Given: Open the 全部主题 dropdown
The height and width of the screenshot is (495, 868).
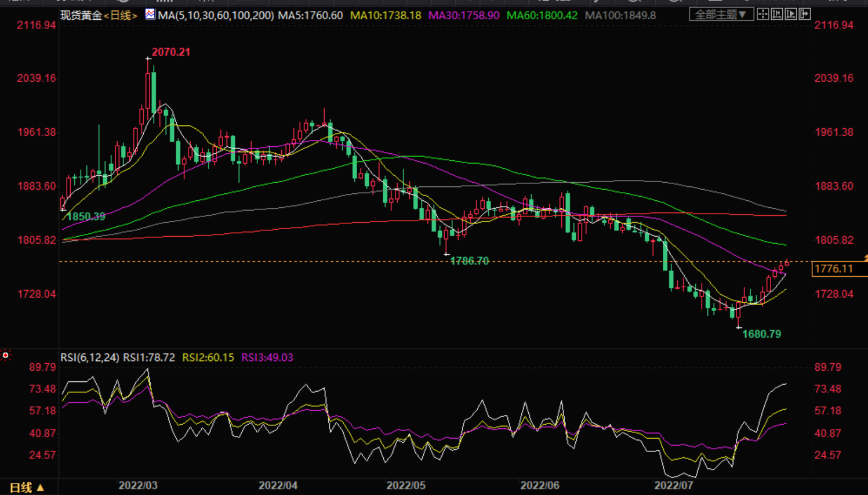Looking at the screenshot, I should coord(721,15).
